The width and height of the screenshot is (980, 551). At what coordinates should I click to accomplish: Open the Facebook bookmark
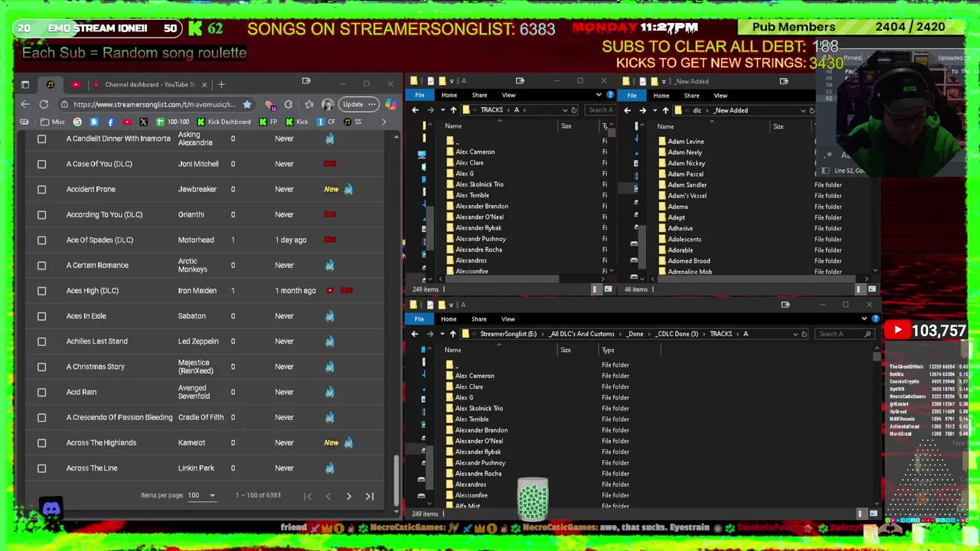click(110, 122)
